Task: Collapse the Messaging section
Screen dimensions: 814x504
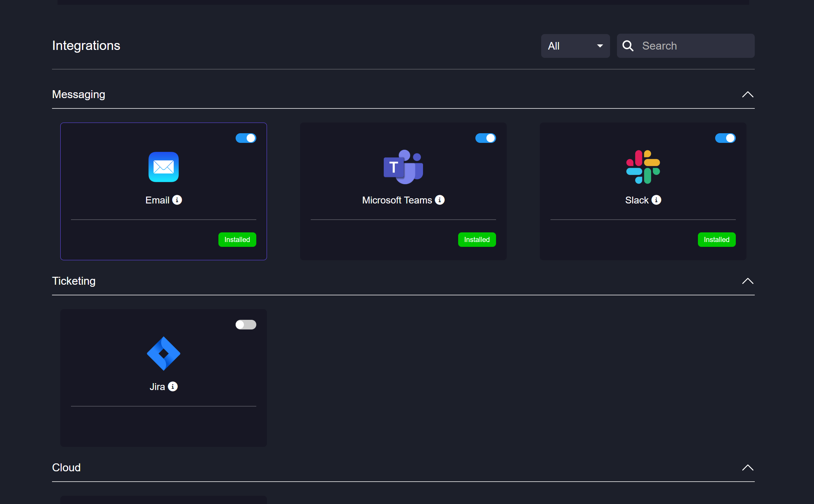Action: (748, 94)
